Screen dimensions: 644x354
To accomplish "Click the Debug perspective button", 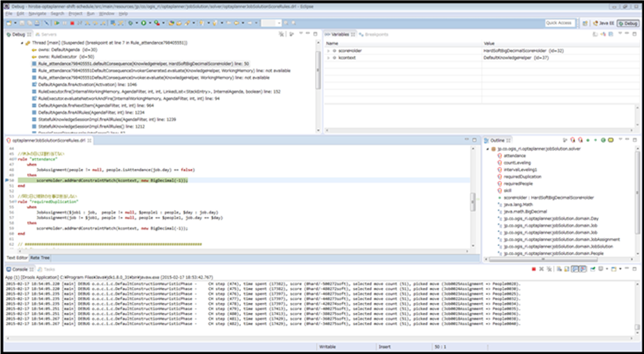I will tap(628, 24).
